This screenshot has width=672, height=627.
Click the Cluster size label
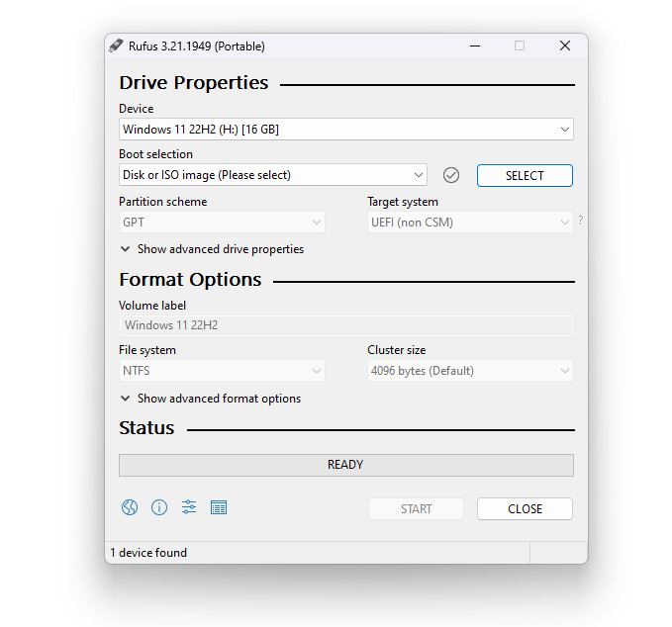tap(397, 350)
